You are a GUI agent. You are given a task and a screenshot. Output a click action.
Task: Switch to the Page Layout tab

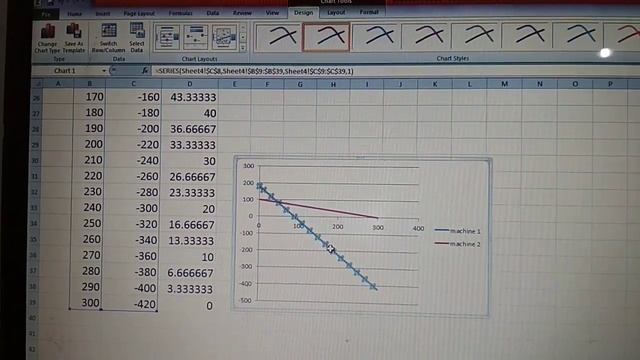pyautogui.click(x=139, y=13)
